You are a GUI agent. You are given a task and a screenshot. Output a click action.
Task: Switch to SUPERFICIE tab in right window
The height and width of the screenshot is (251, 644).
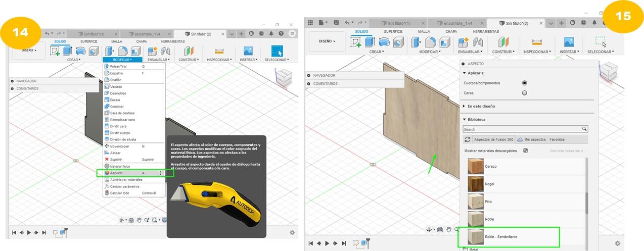[392, 31]
